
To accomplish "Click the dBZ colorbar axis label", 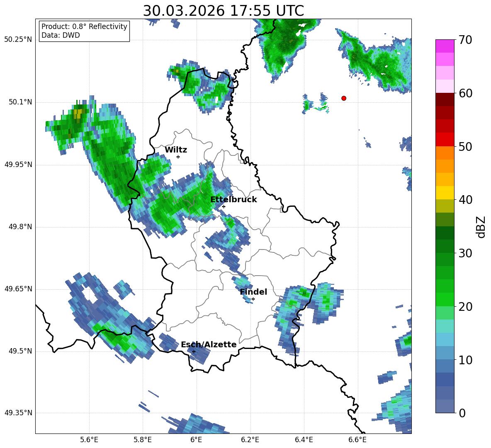I will tap(481, 227).
